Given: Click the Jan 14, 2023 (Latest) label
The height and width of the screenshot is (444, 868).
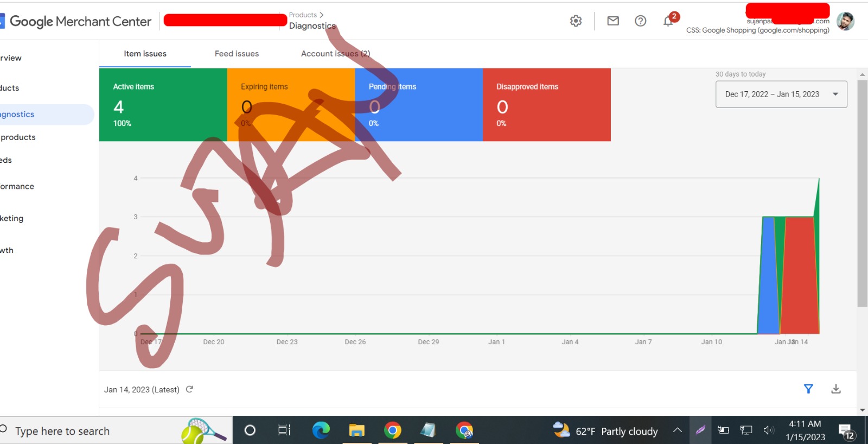Looking at the screenshot, I should point(142,390).
